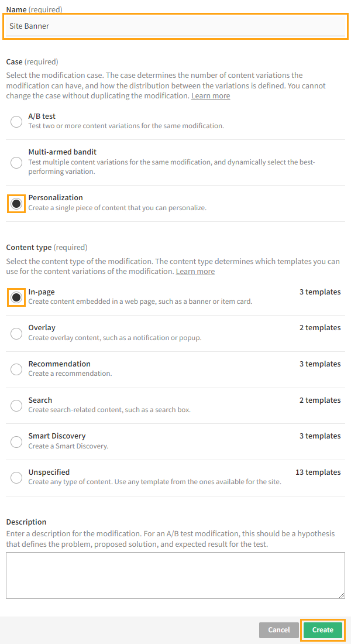Select the In-page content type
This screenshot has height=644, width=351.
click(x=16, y=297)
